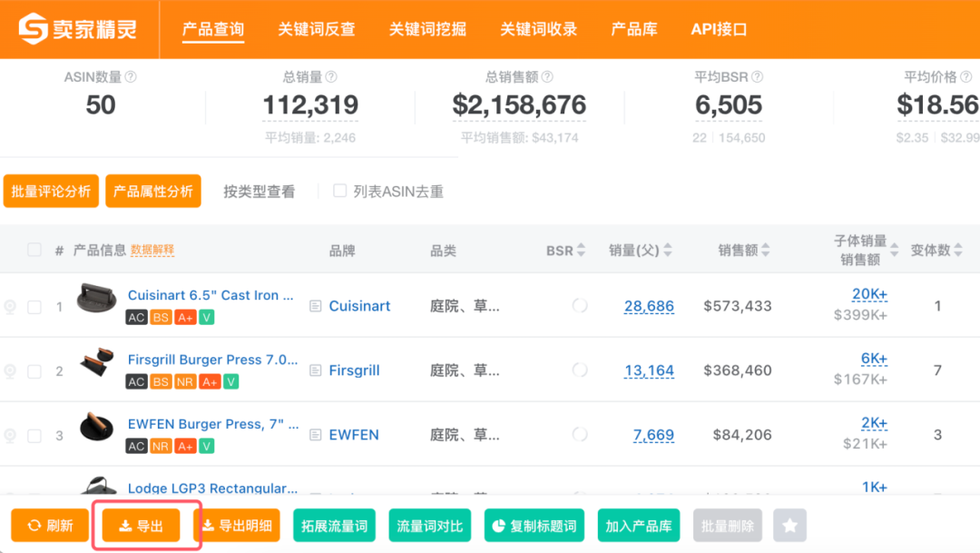Click the NR badge on EWFEN row
Image resolution: width=980 pixels, height=553 pixels.
point(161,446)
